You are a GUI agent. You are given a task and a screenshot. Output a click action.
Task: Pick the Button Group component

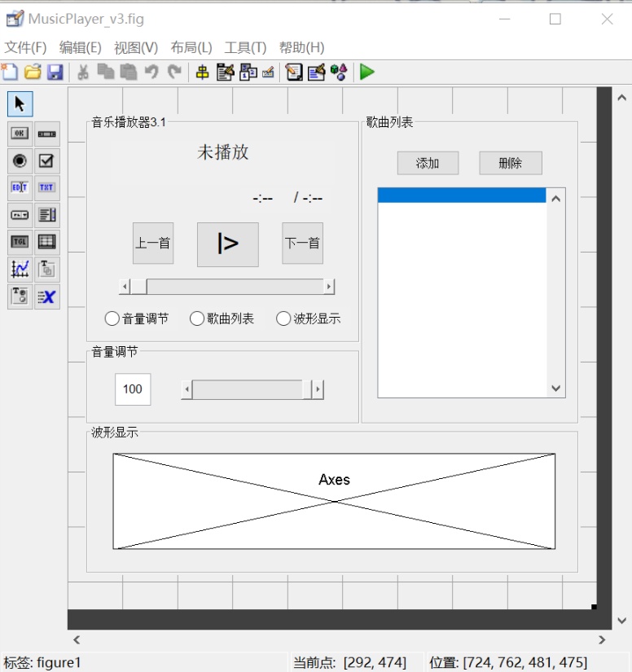point(20,296)
